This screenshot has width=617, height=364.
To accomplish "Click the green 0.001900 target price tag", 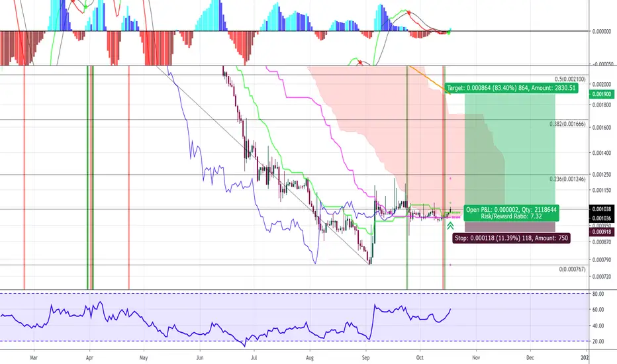I will 601,94.
